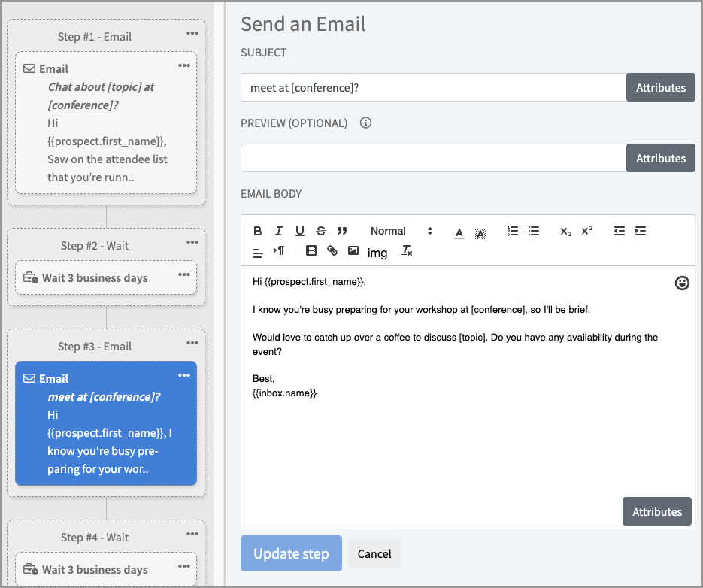Open the text color picker
The width and height of the screenshot is (703, 588).
coord(459,232)
